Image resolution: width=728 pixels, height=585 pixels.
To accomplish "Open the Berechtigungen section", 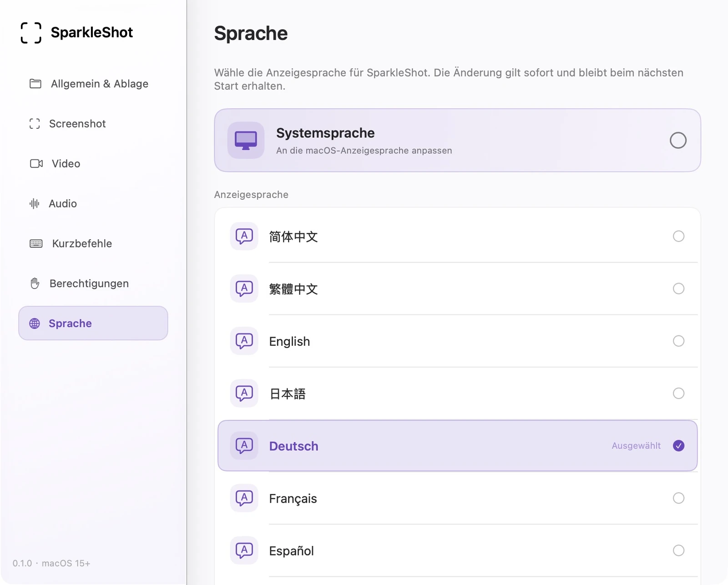I will pyautogui.click(x=93, y=283).
